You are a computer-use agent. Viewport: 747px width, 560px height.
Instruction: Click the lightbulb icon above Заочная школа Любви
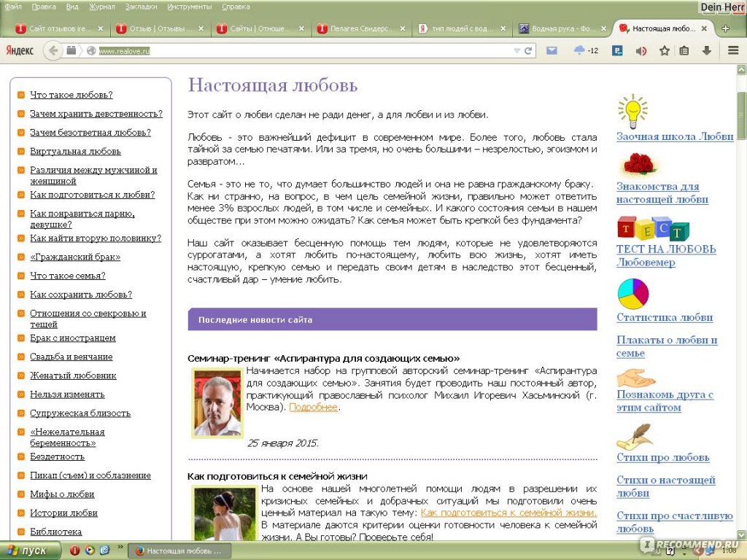[632, 112]
